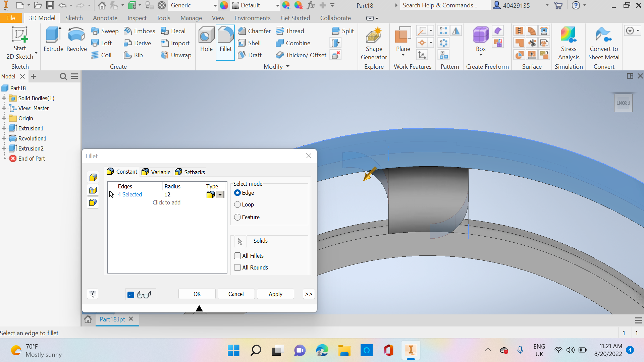Select the Revolve tool
The image size is (644, 362).
point(76,36)
